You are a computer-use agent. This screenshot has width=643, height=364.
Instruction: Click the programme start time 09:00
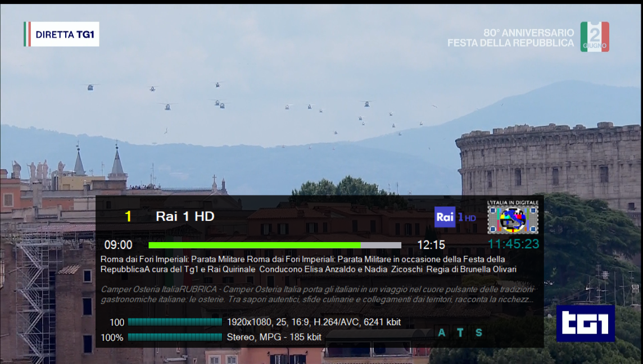(x=118, y=245)
